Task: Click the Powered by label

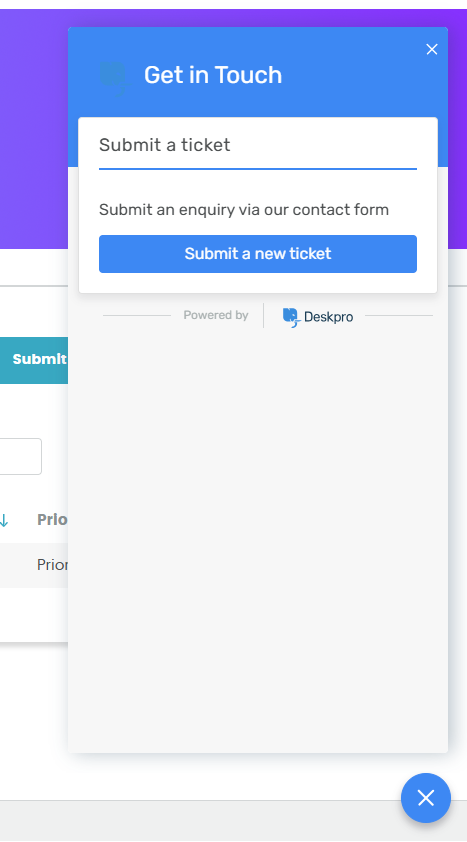Action: [216, 315]
